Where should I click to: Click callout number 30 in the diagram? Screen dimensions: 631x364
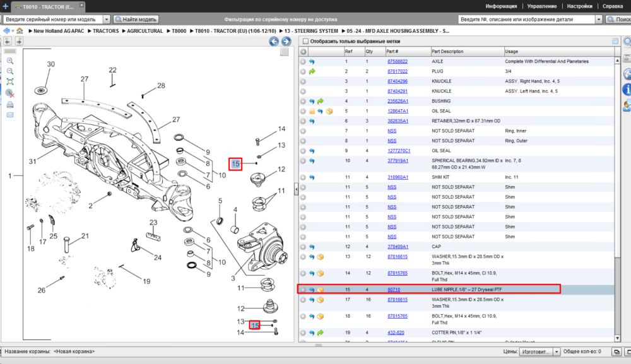[50, 64]
